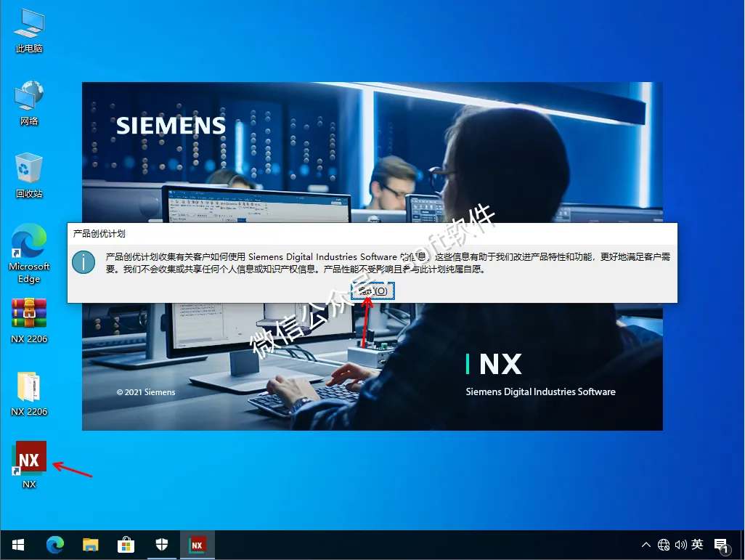Screen dimensions: 745x560
Task: Click the © 2021 Siemens text
Action: pyautogui.click(x=146, y=392)
